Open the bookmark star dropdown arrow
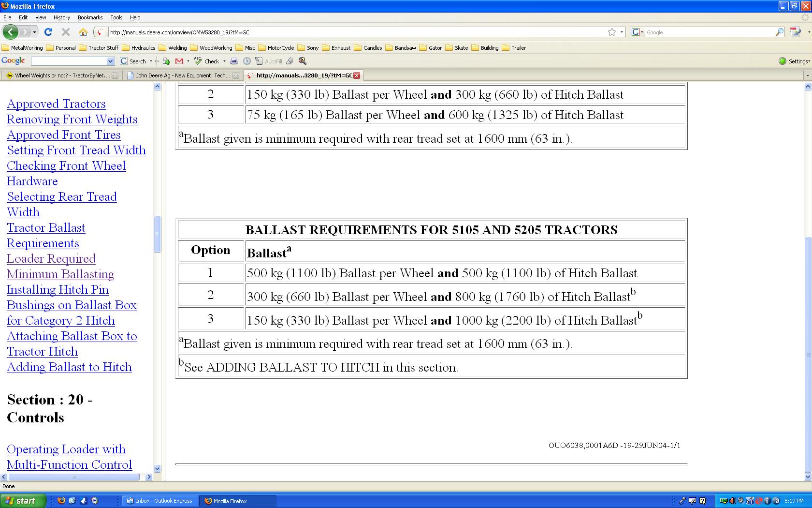The image size is (812, 508). [622, 32]
